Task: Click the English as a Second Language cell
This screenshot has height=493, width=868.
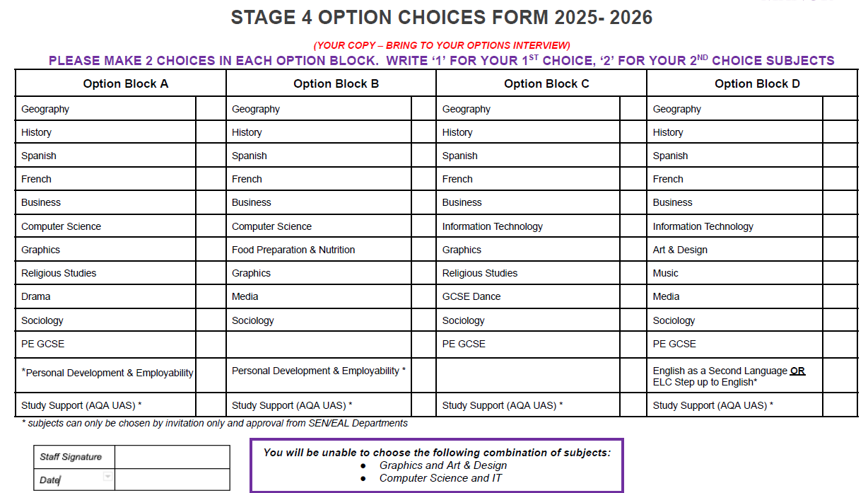Action: (x=728, y=376)
